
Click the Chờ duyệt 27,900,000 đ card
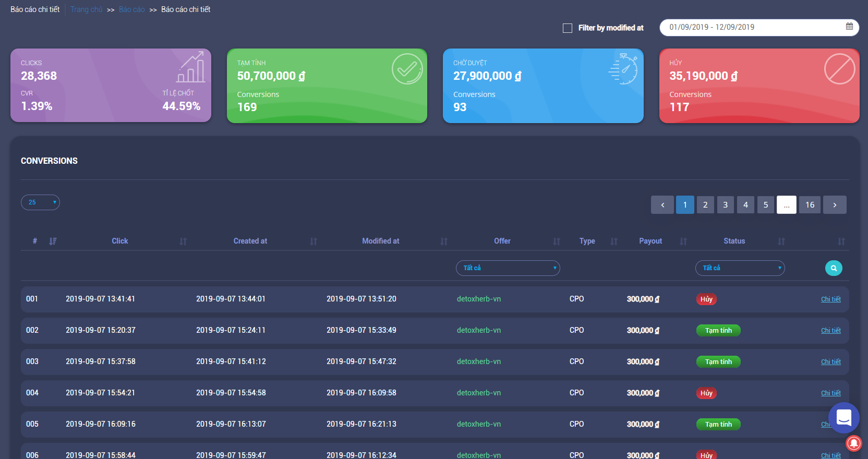[x=543, y=86]
